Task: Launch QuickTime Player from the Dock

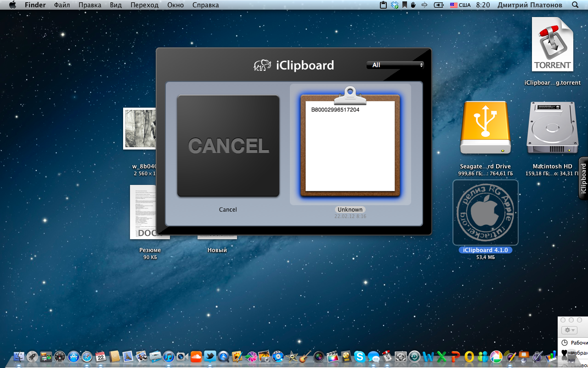Action: click(x=223, y=356)
